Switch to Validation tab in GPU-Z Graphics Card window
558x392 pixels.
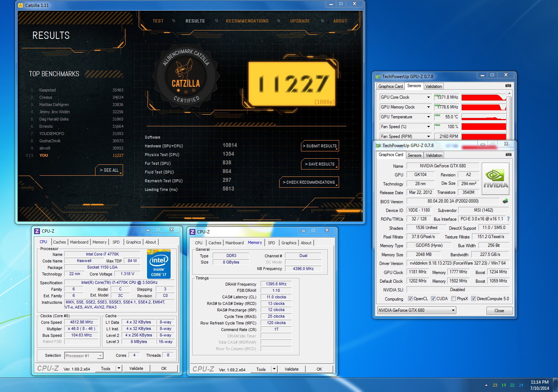pos(434,155)
